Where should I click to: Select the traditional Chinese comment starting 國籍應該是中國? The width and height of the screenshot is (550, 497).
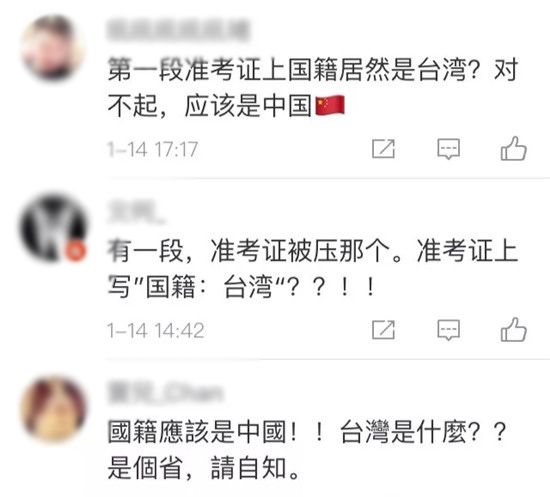click(x=308, y=450)
